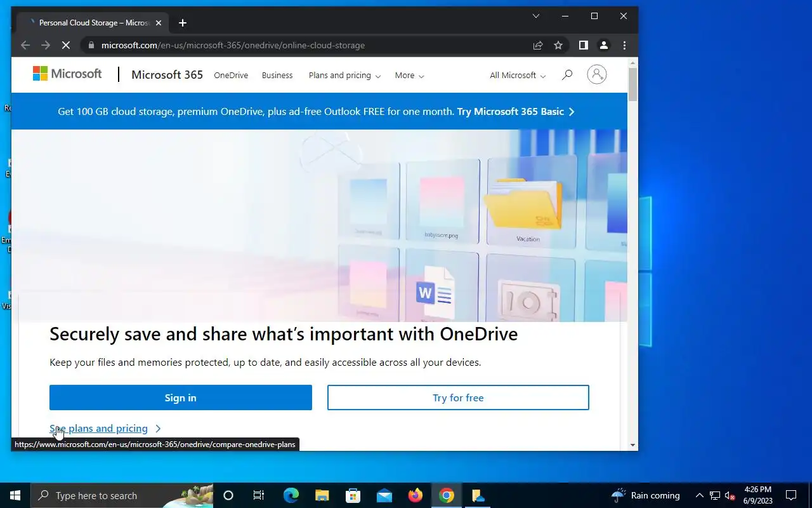Image resolution: width=812 pixels, height=508 pixels.
Task: Open Microsoft Store from taskbar
Action: point(353,495)
